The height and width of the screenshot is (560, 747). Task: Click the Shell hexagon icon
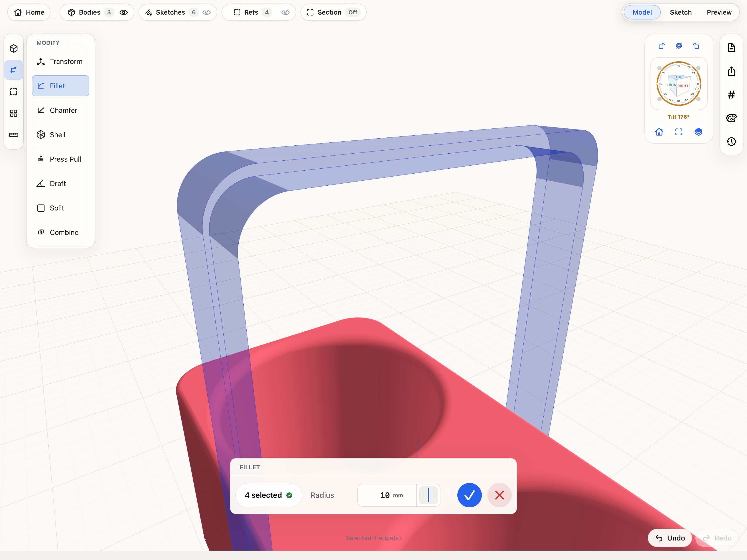(x=41, y=135)
